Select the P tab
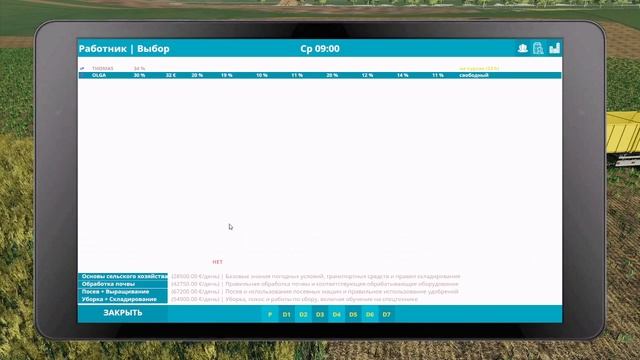This screenshot has width=640, height=360. click(270, 314)
